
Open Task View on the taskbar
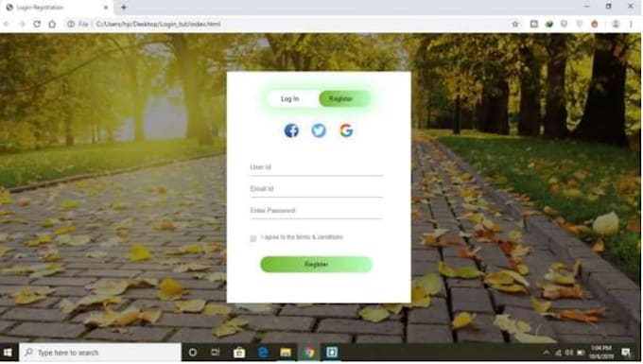tap(216, 353)
